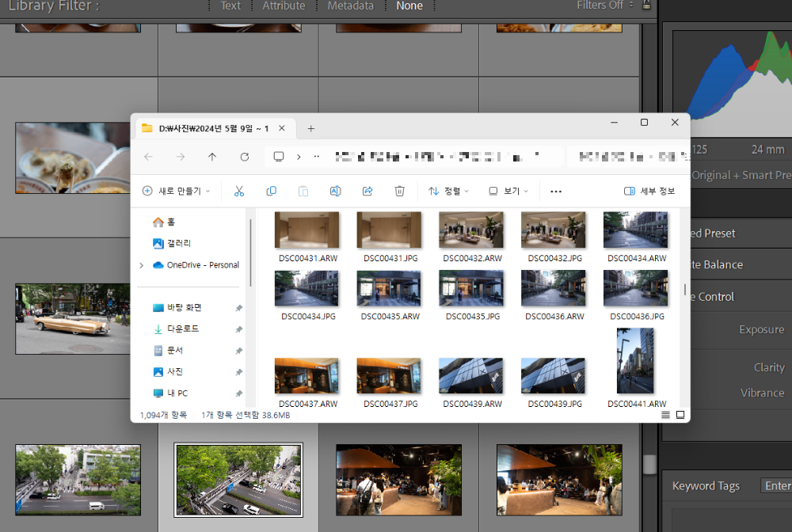Unpin 사진 using its pin icon
Screen dimensions: 792x532
pyautogui.click(x=239, y=372)
